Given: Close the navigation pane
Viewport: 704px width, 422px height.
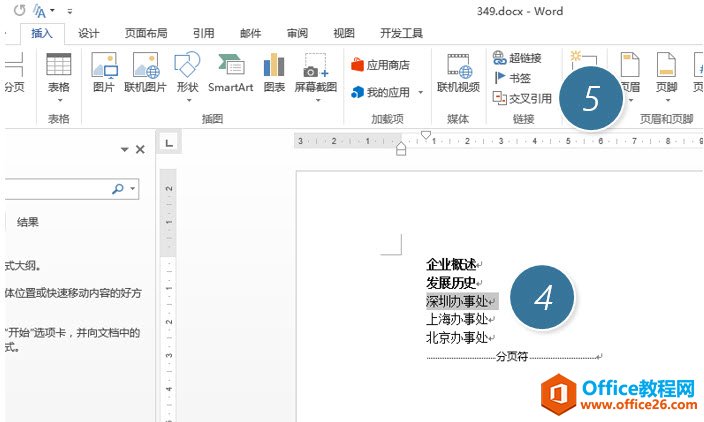Looking at the screenshot, I should [x=140, y=150].
